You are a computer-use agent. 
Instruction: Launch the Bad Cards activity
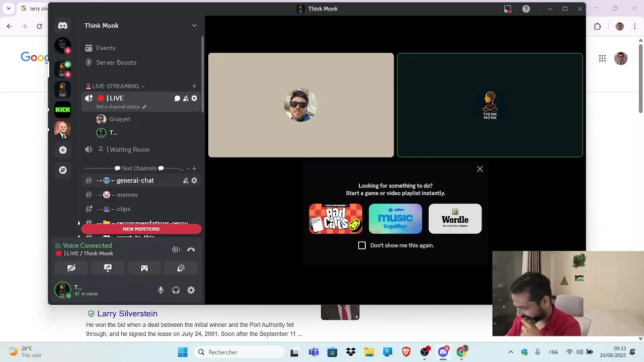click(x=336, y=219)
